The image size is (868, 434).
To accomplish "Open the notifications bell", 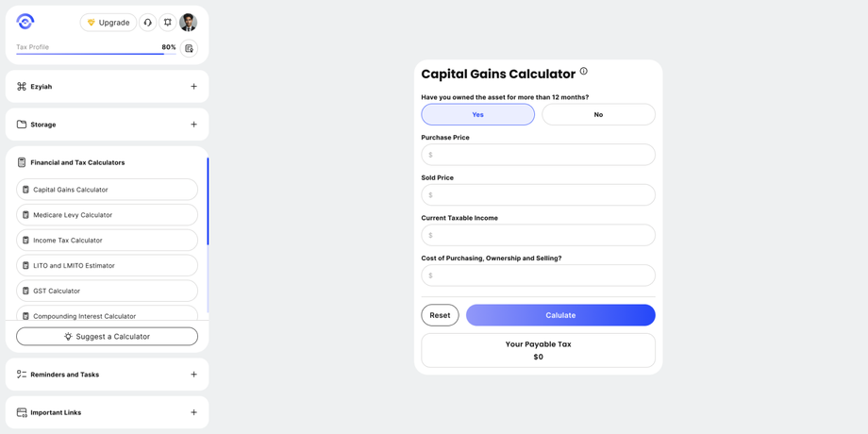I will pos(168,23).
